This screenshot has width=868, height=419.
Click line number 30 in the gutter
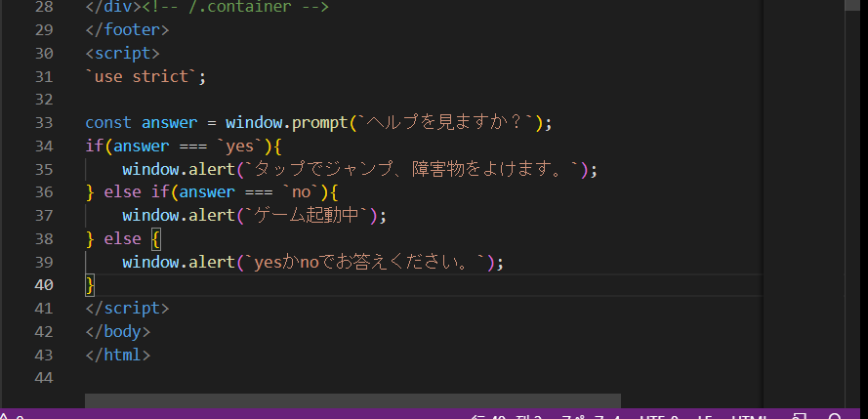44,53
